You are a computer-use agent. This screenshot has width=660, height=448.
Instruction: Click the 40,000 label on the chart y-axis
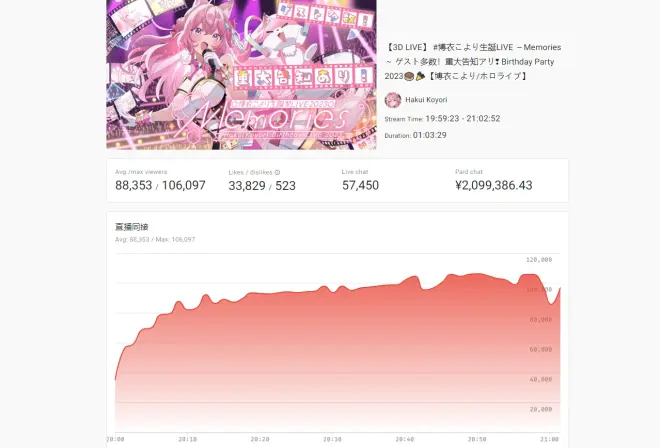pyautogui.click(x=540, y=379)
